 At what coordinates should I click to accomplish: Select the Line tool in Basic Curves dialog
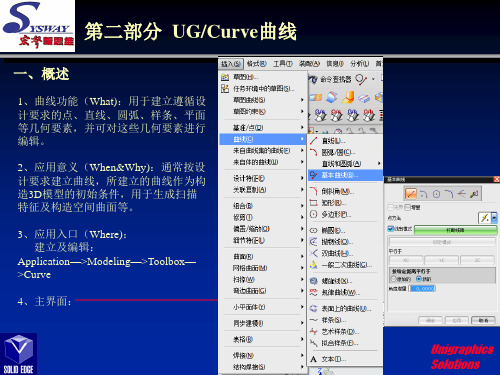(x=411, y=194)
